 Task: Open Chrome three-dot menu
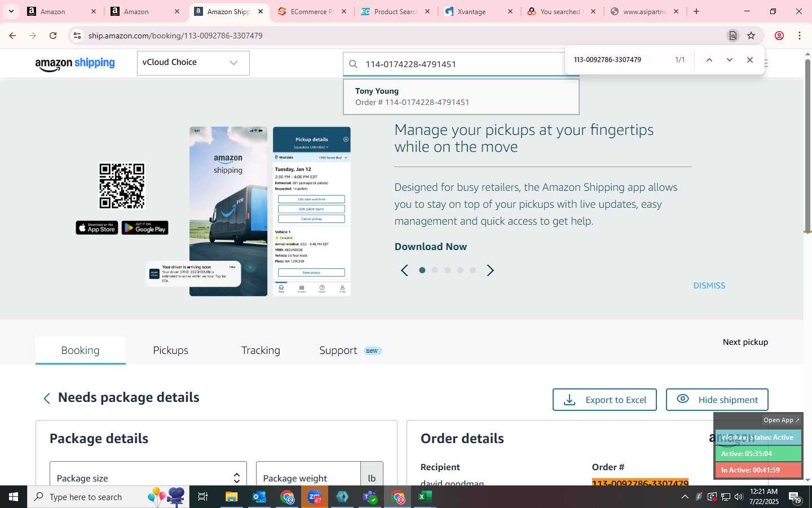click(x=800, y=36)
